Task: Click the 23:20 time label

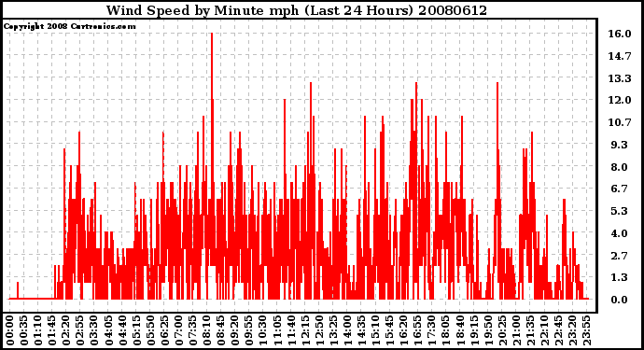Action: click(572, 331)
